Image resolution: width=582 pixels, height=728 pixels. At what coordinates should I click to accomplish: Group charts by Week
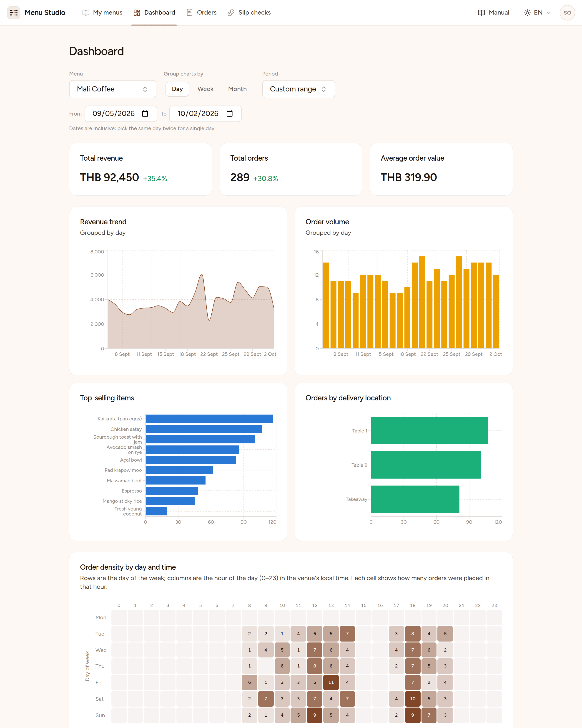[206, 89]
